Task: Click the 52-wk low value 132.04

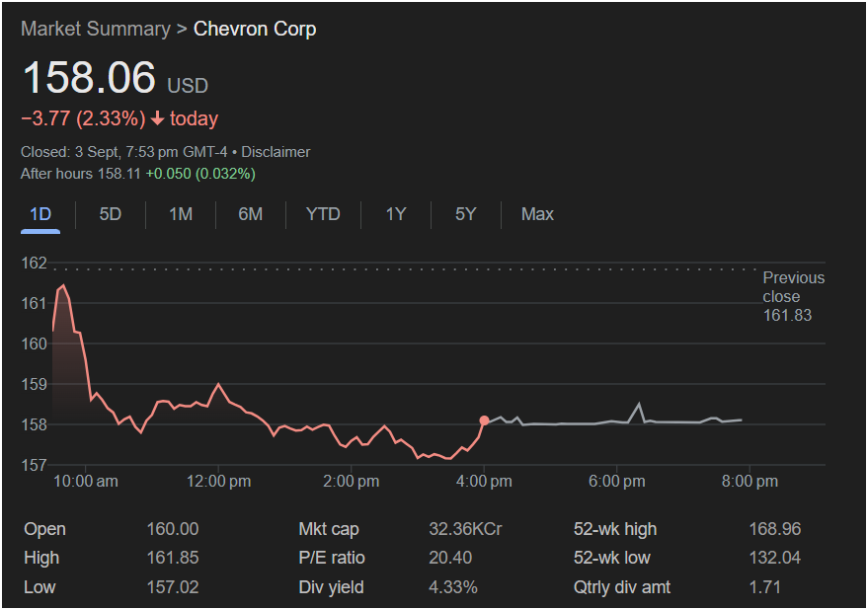Action: click(x=775, y=558)
